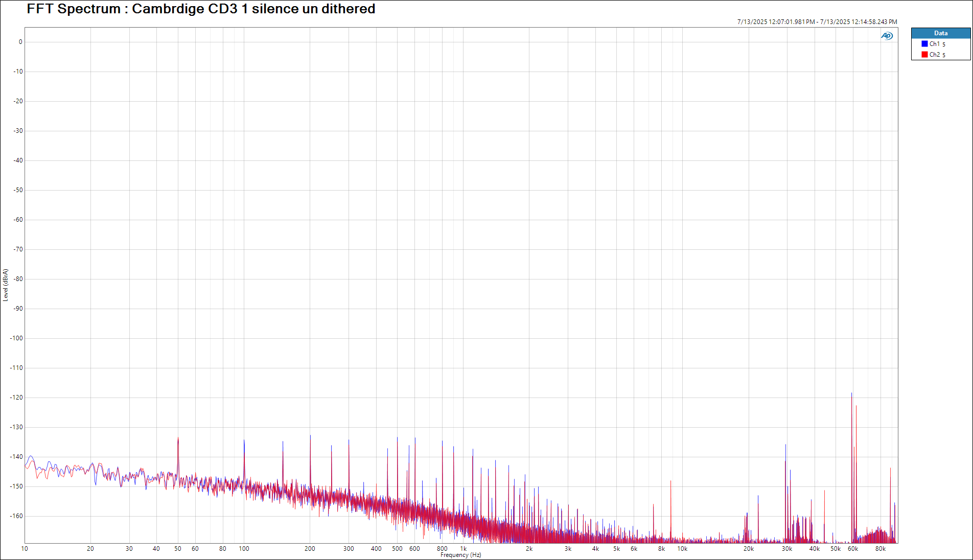Click the AP logo in the graph corner
This screenshot has width=973, height=560.
pos(887,36)
